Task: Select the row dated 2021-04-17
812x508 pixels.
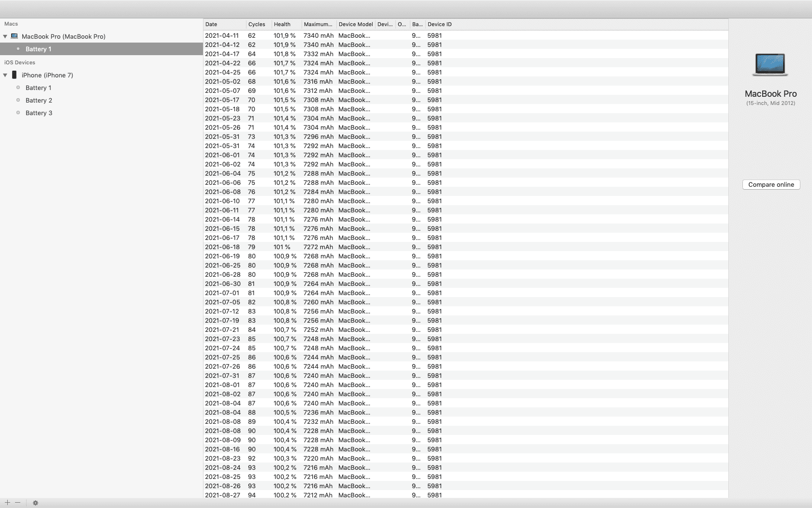Action: (x=466, y=54)
